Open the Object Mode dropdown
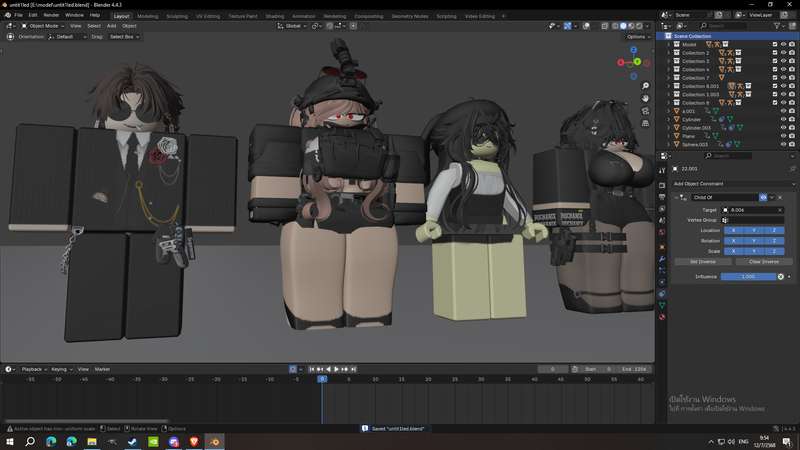 (x=42, y=26)
